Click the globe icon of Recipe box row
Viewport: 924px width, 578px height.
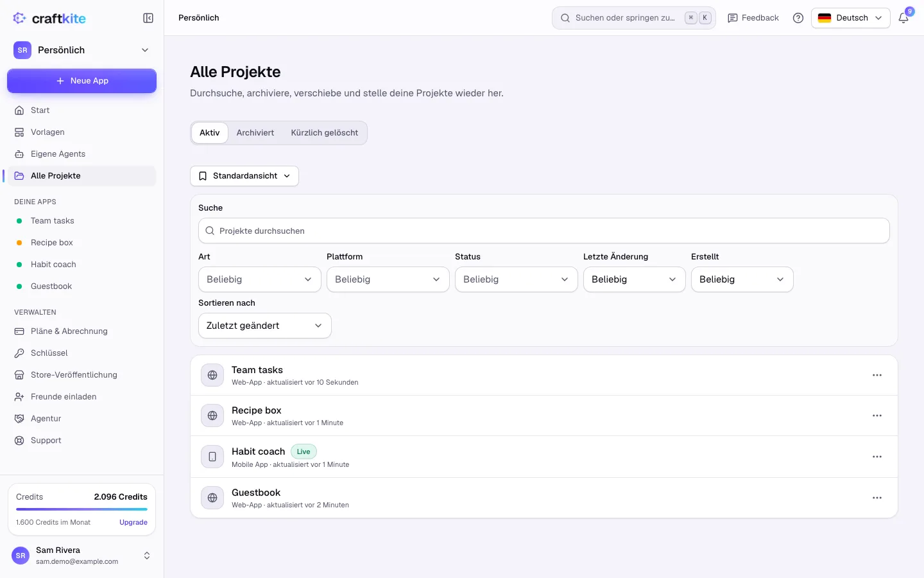(212, 416)
